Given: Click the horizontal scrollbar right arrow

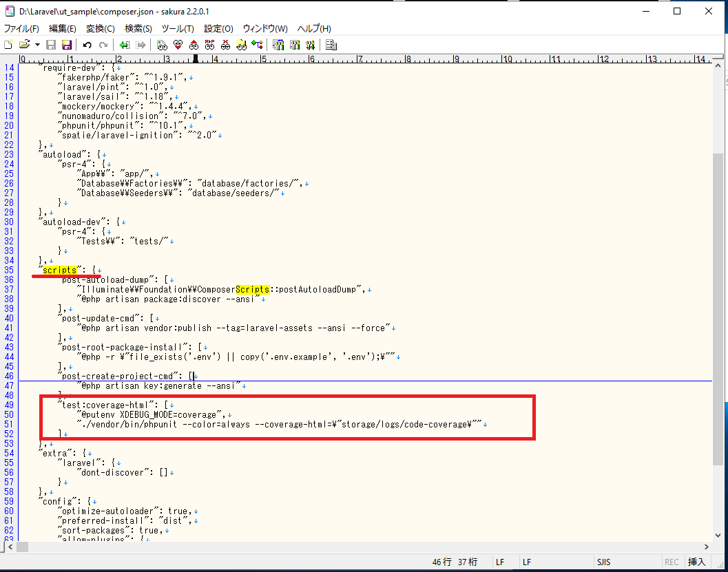Looking at the screenshot, I should [x=707, y=547].
